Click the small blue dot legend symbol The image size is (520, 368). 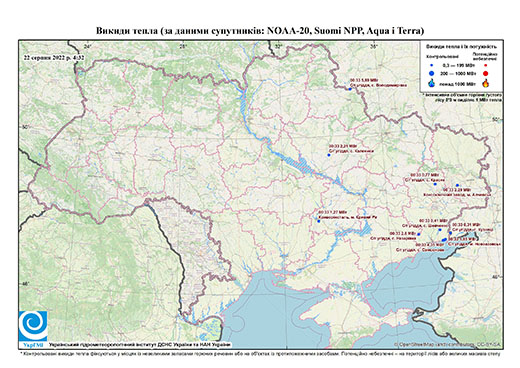point(431,65)
